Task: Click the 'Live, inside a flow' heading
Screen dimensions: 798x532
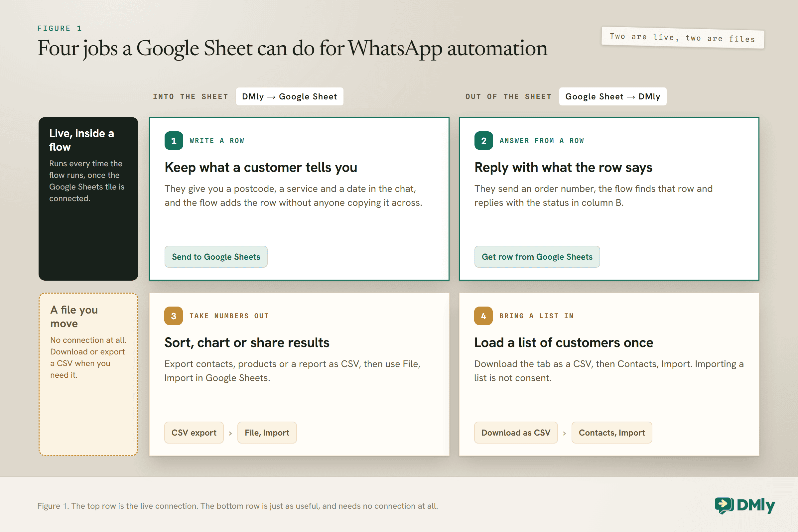Action: [x=81, y=140]
